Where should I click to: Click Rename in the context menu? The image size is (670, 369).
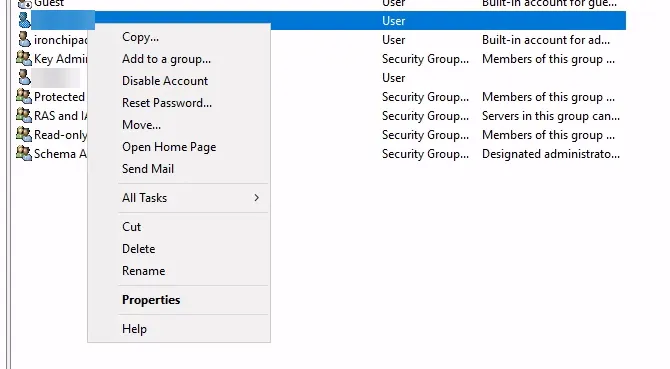click(x=143, y=271)
